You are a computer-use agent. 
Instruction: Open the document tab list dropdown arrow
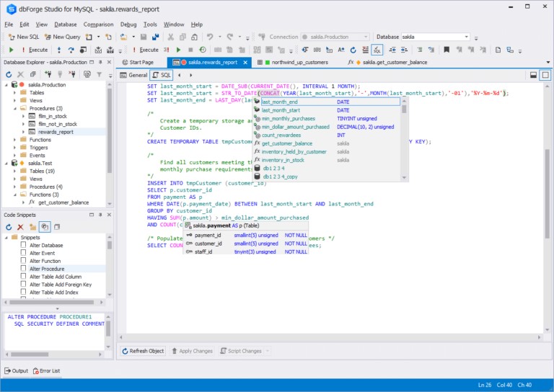point(548,63)
